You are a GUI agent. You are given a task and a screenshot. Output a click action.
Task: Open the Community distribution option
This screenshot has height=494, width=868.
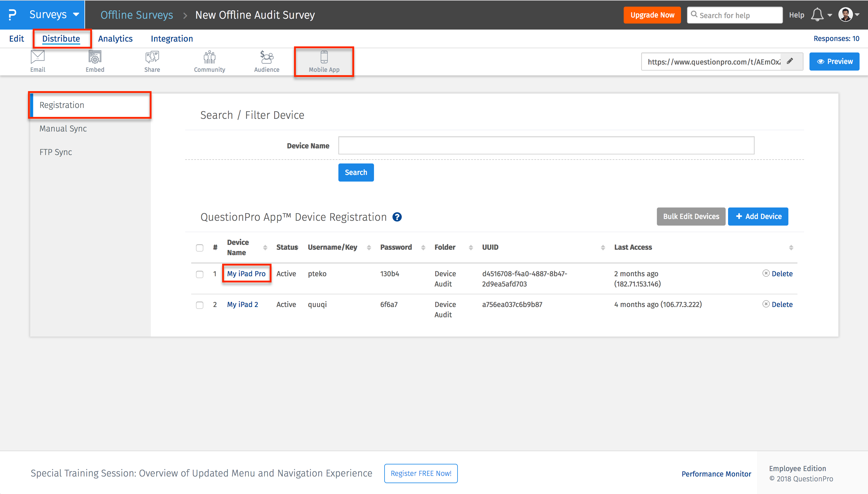point(209,62)
